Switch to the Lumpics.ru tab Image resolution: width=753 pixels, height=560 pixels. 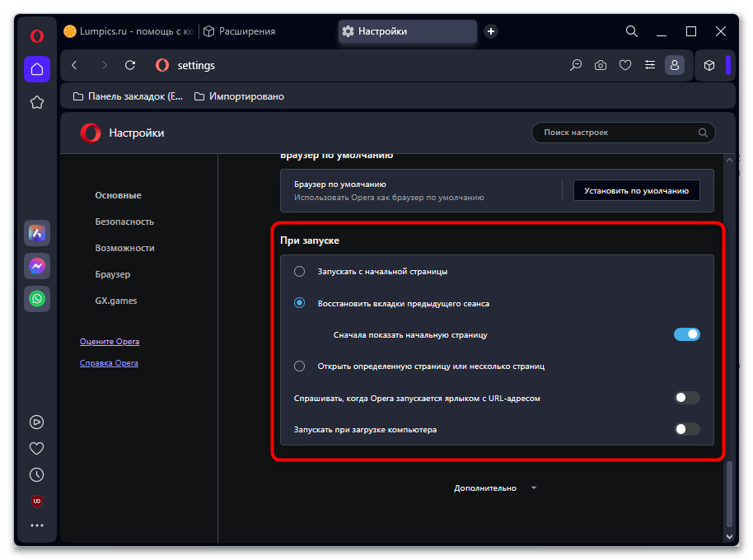point(129,31)
